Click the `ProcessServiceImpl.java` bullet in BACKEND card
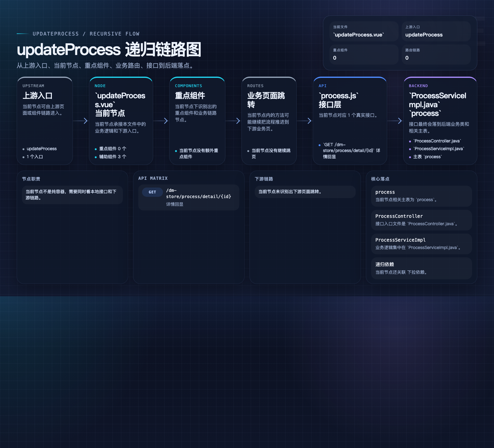Image resolution: width=494 pixels, height=448 pixels. coord(438,149)
